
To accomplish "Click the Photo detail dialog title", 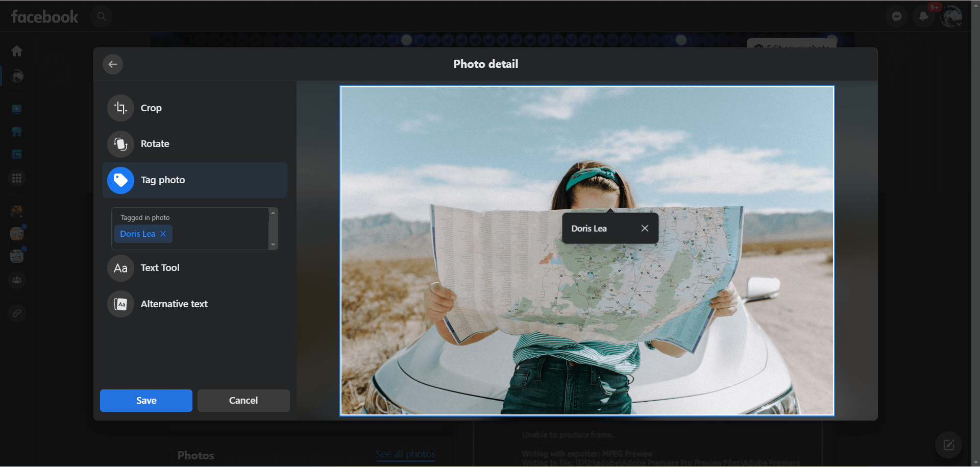I will pos(485,64).
